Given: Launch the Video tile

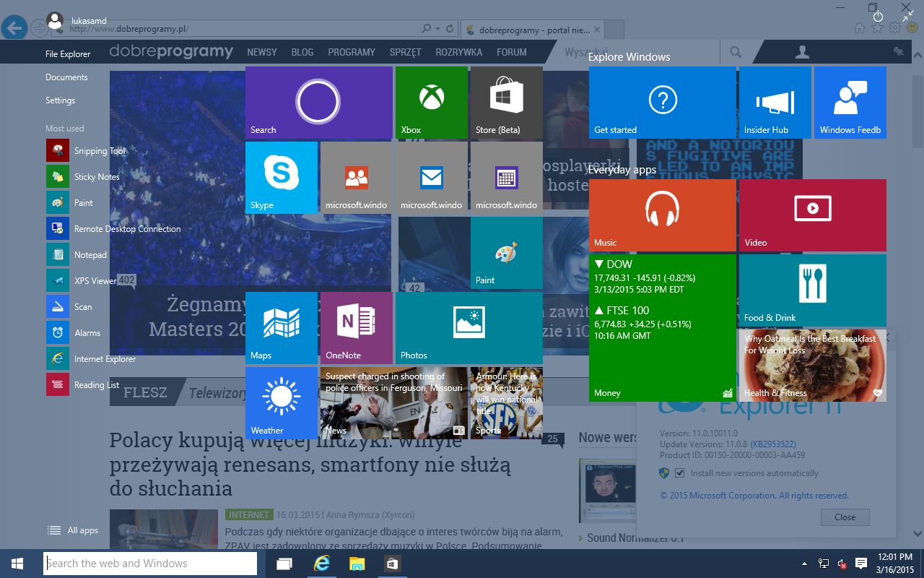Looking at the screenshot, I should 813,215.
